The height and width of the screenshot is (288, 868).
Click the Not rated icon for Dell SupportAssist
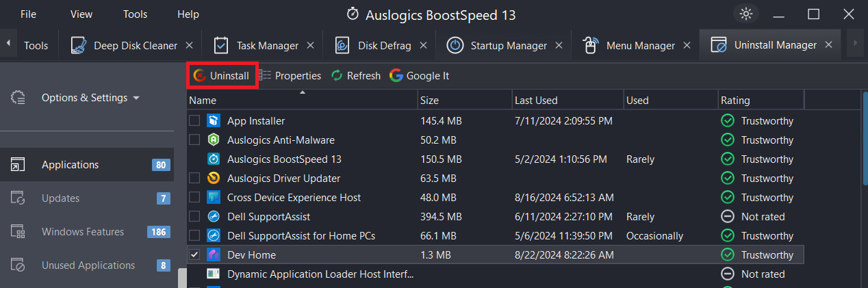(728, 216)
